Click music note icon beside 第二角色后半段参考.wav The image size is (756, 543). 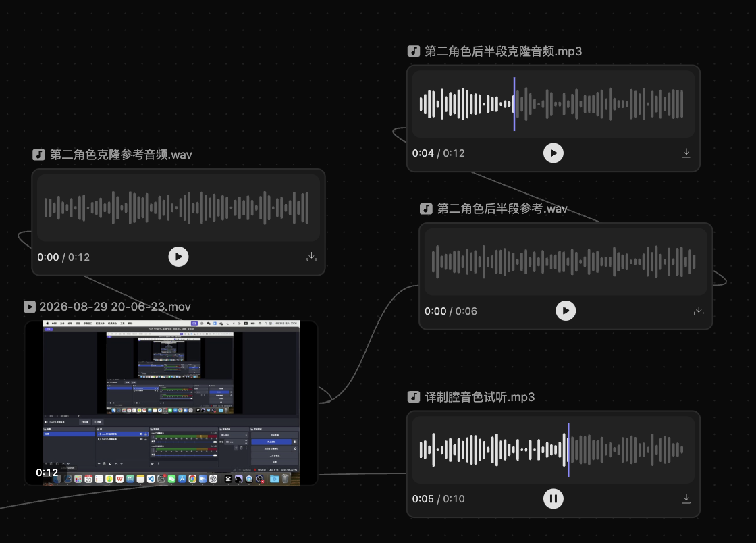[426, 209]
